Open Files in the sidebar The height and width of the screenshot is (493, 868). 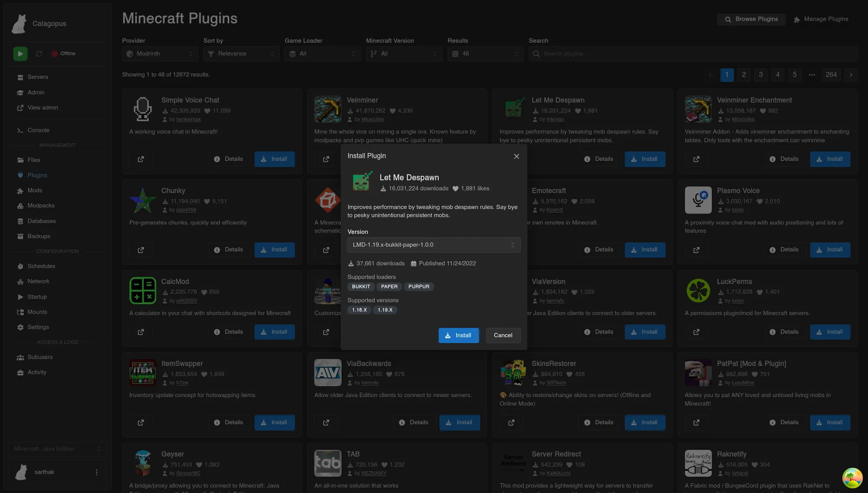pyautogui.click(x=34, y=160)
